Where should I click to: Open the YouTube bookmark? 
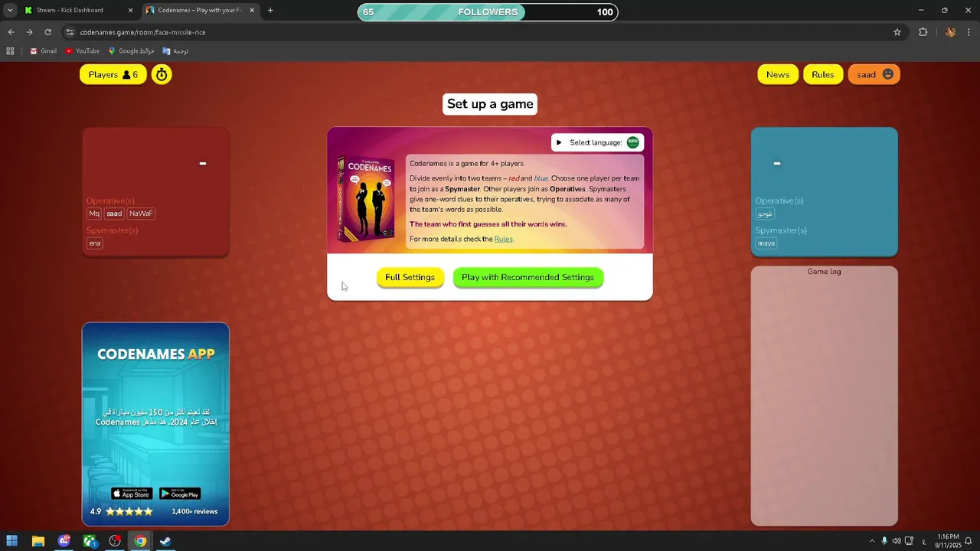coord(83,51)
